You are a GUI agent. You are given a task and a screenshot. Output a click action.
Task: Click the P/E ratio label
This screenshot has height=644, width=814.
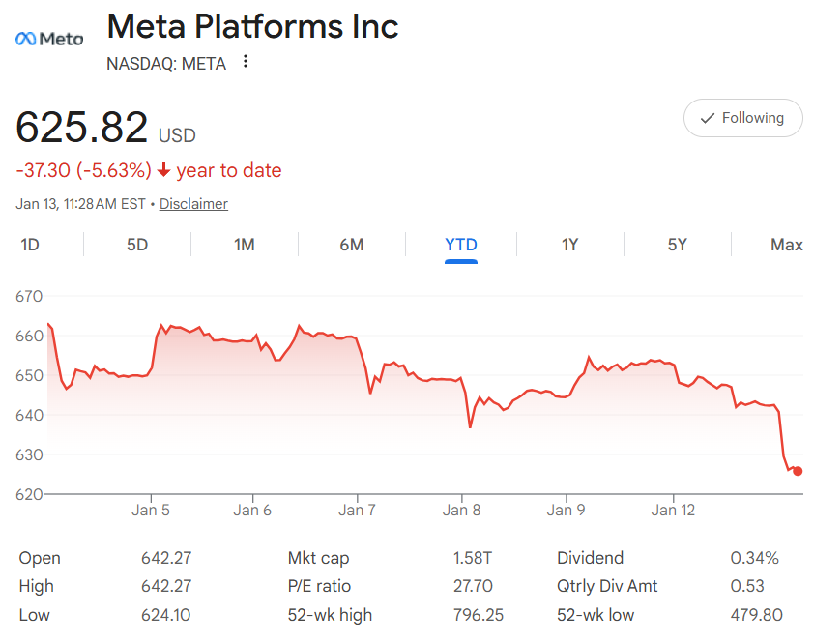(x=319, y=586)
